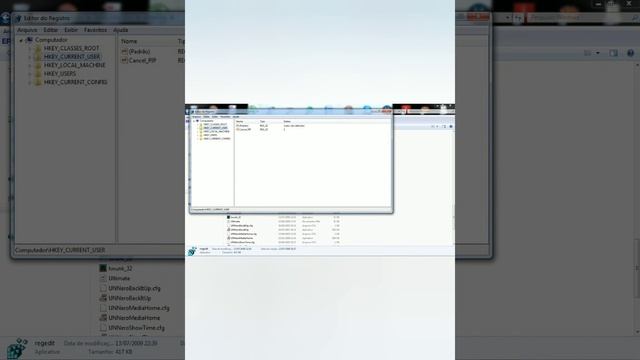This screenshot has width=640, height=360.
Task: Select large dimmed UhNeroMediaHome.cfg file
Action: click(x=139, y=308)
